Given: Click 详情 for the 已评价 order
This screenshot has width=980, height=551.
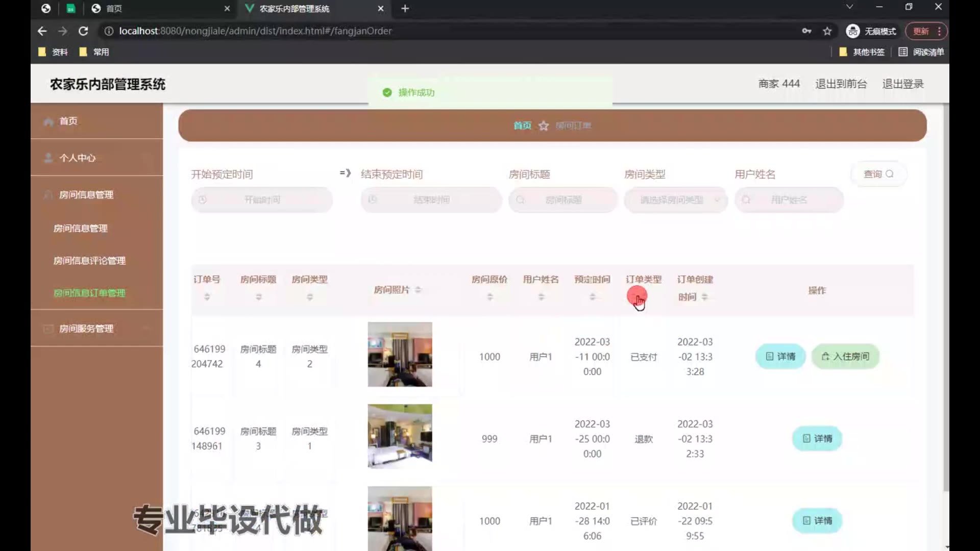Looking at the screenshot, I should (817, 521).
